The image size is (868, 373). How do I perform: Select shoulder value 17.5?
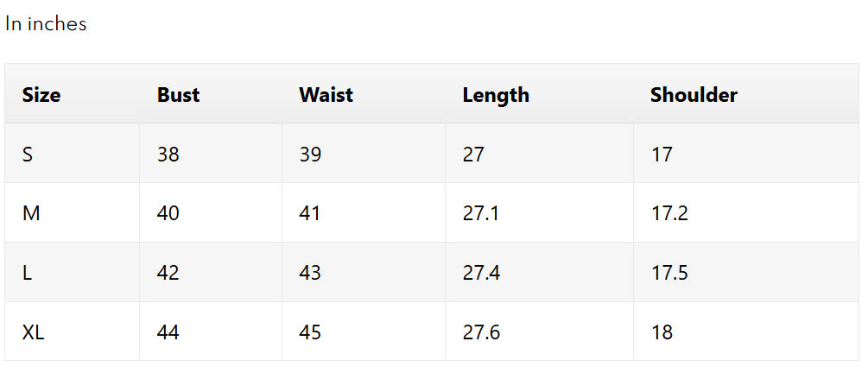tap(669, 273)
